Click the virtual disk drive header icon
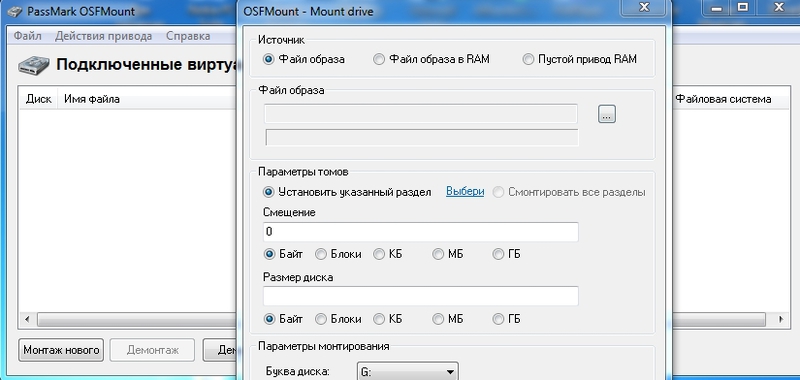Image resolution: width=800 pixels, height=380 pixels. pos(34,66)
